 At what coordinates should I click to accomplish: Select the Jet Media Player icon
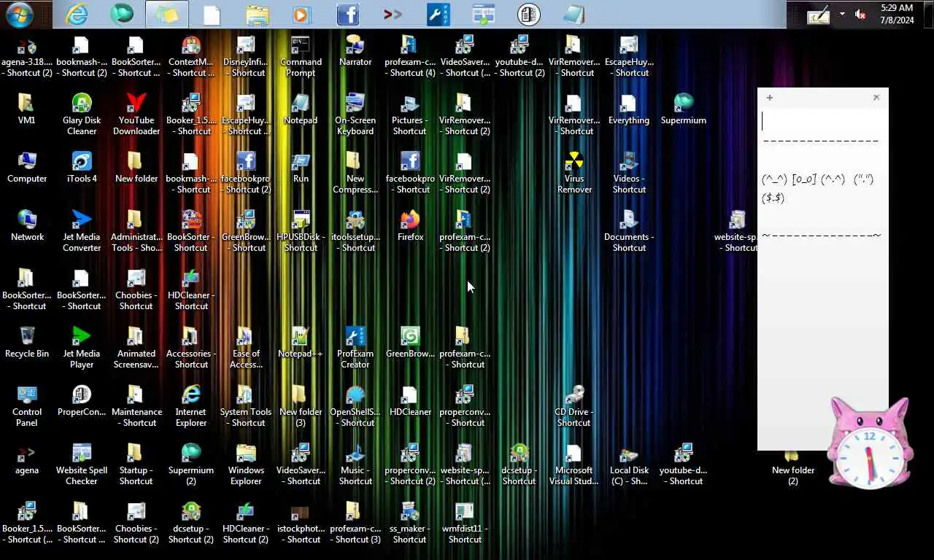point(82,348)
